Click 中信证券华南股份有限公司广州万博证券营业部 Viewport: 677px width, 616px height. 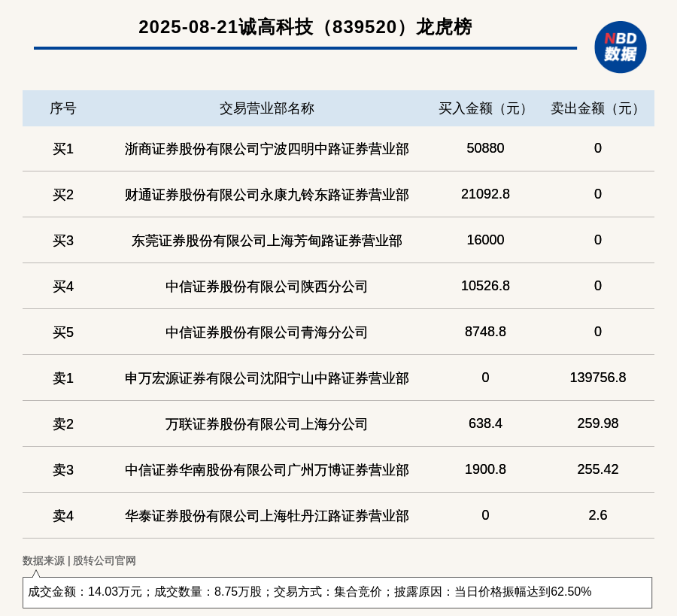pos(266,469)
